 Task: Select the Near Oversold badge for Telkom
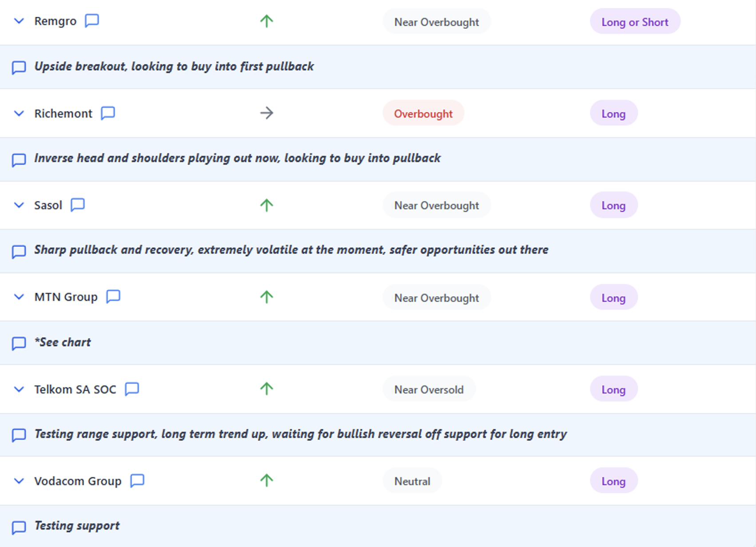429,389
